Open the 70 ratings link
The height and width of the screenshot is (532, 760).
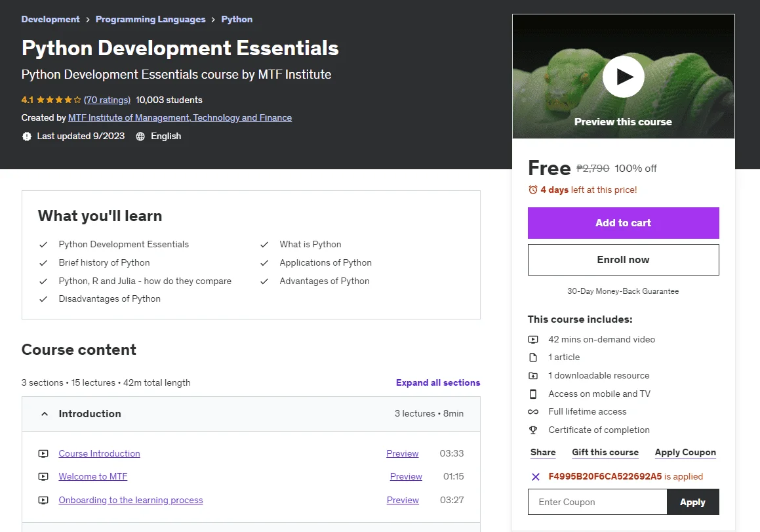(107, 100)
